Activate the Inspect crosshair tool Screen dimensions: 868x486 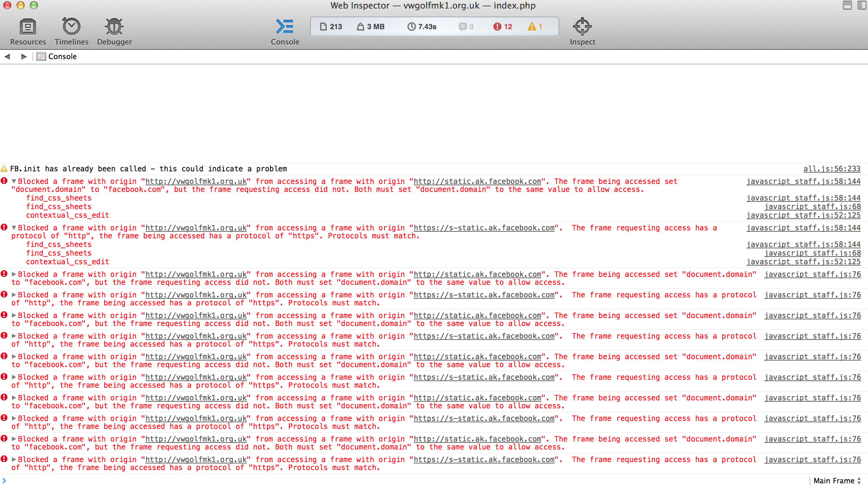(582, 27)
